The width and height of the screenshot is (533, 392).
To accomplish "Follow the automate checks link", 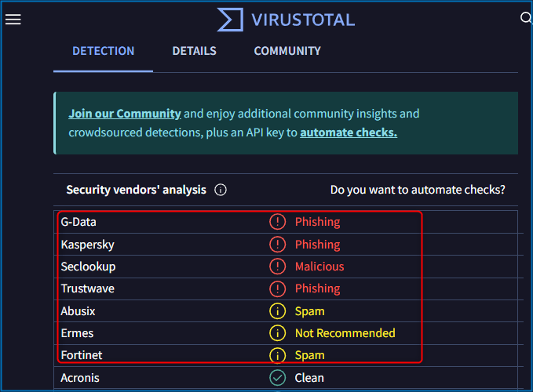I will [349, 132].
